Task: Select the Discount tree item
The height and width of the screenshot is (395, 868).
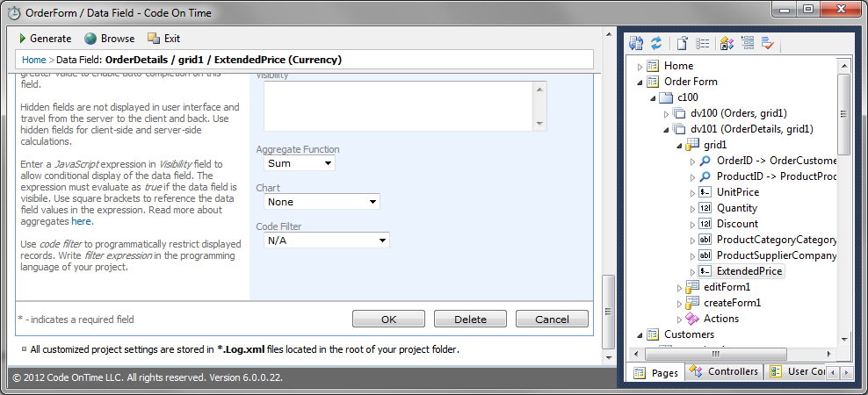Action: click(737, 224)
